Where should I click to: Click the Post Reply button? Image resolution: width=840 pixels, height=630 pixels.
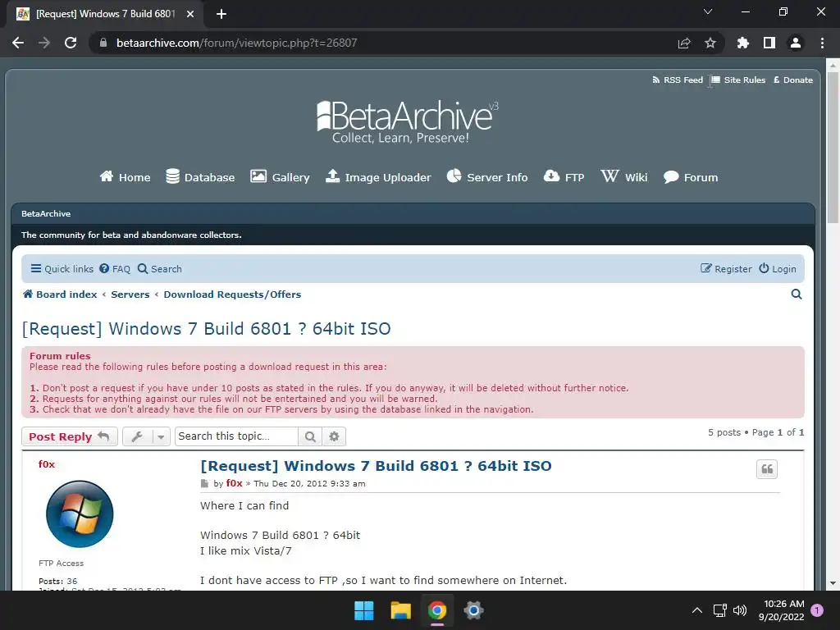coord(70,436)
